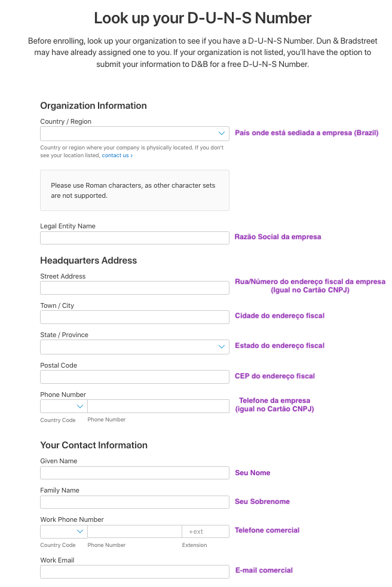Focus the Town / City field
392x587 pixels.
coord(134,317)
